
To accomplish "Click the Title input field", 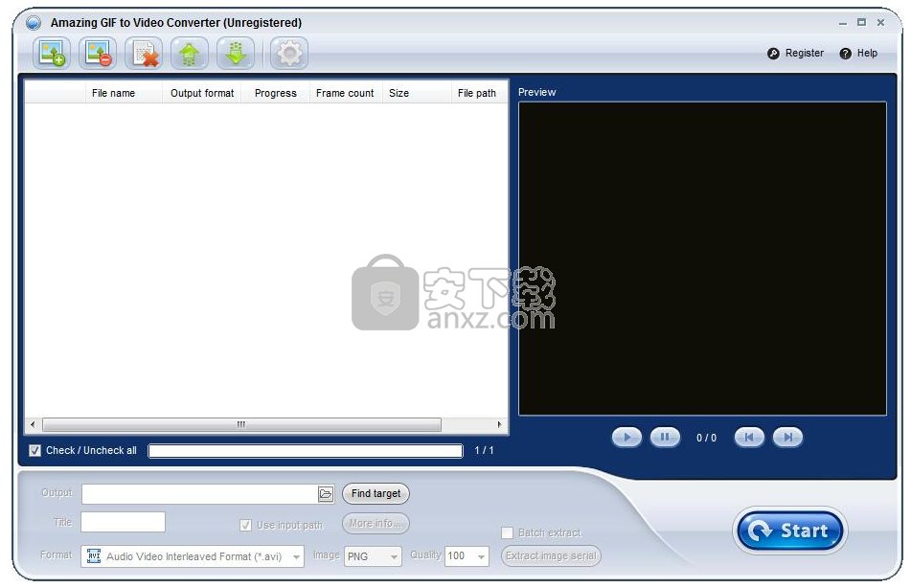I will (x=124, y=522).
